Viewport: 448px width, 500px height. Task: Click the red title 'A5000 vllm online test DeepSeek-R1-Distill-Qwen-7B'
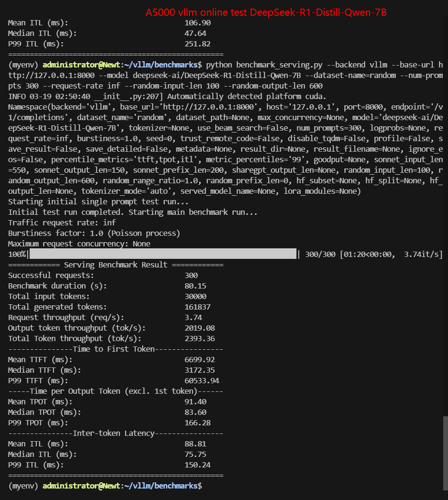[x=266, y=12]
